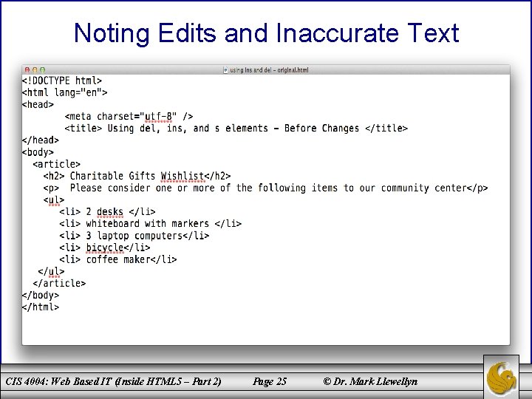Click the closing '</body>' tag line
The height and width of the screenshot is (399, 532).
(41, 295)
